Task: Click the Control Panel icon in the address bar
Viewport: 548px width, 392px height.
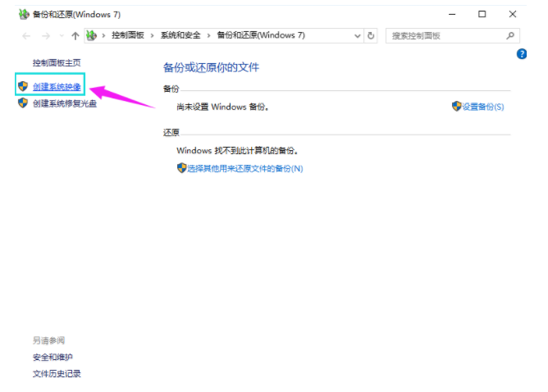Action: 91,36
